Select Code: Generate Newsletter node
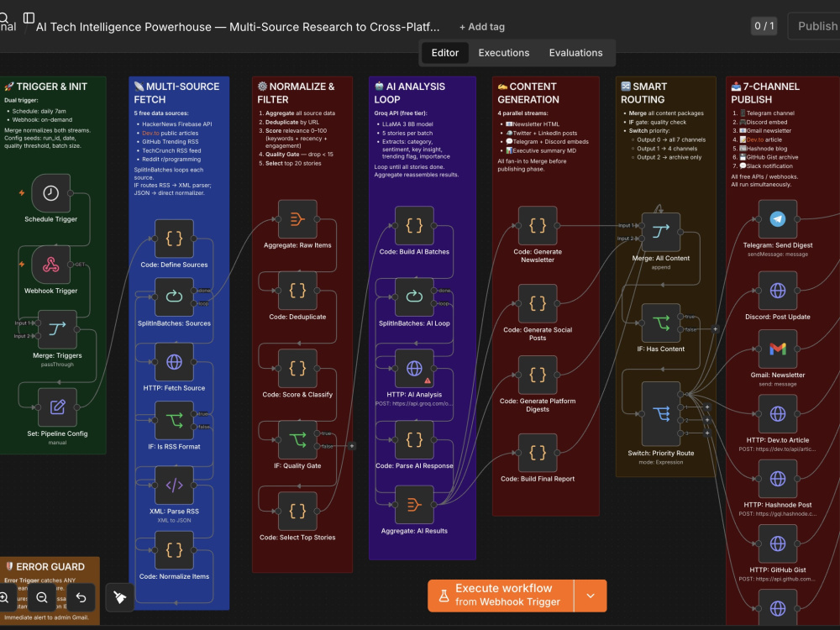This screenshot has width=840, height=630. click(x=538, y=225)
